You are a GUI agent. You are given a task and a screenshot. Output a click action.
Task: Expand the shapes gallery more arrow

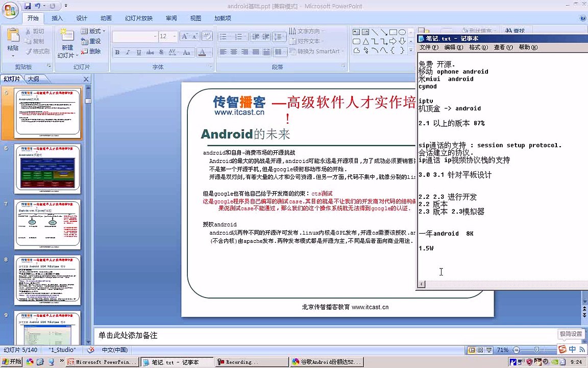pyautogui.click(x=410, y=50)
